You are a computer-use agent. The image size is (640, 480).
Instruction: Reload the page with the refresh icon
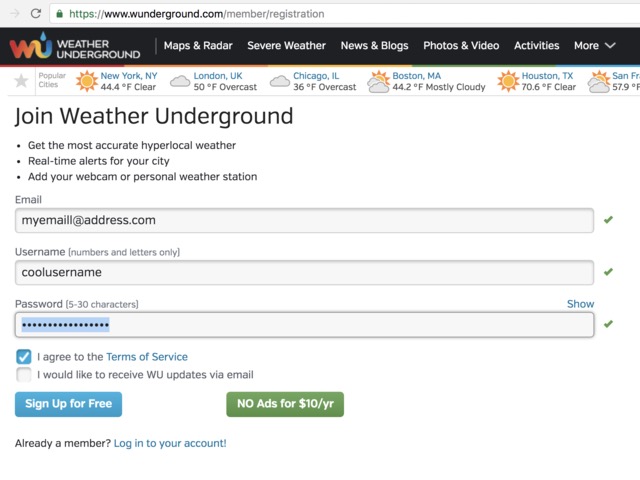36,13
